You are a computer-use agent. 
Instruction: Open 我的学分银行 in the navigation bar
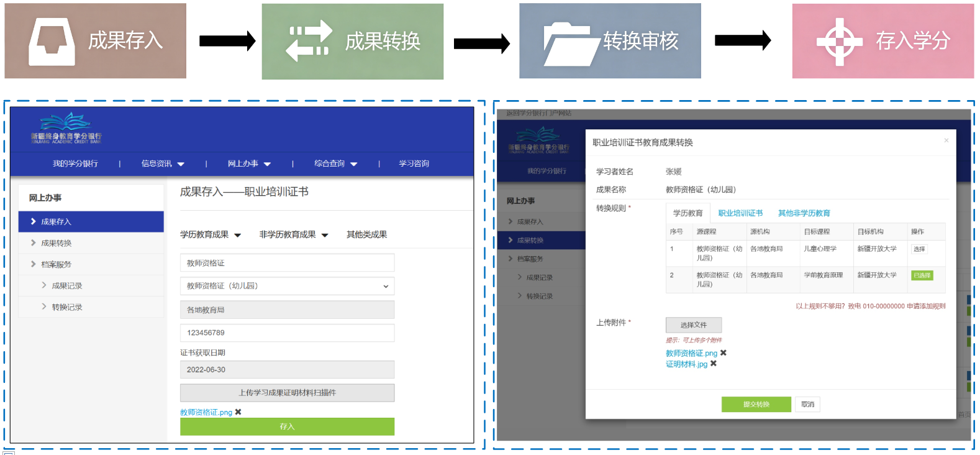pos(75,163)
